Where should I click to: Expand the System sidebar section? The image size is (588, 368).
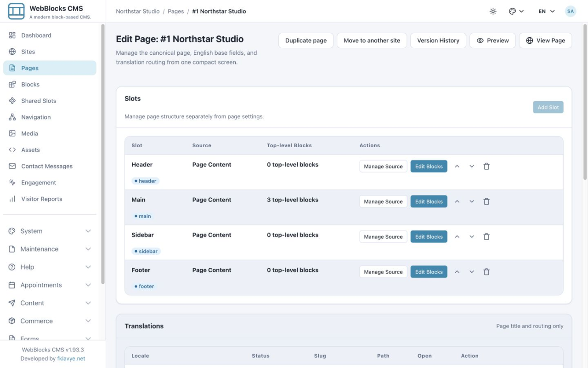[x=50, y=231]
